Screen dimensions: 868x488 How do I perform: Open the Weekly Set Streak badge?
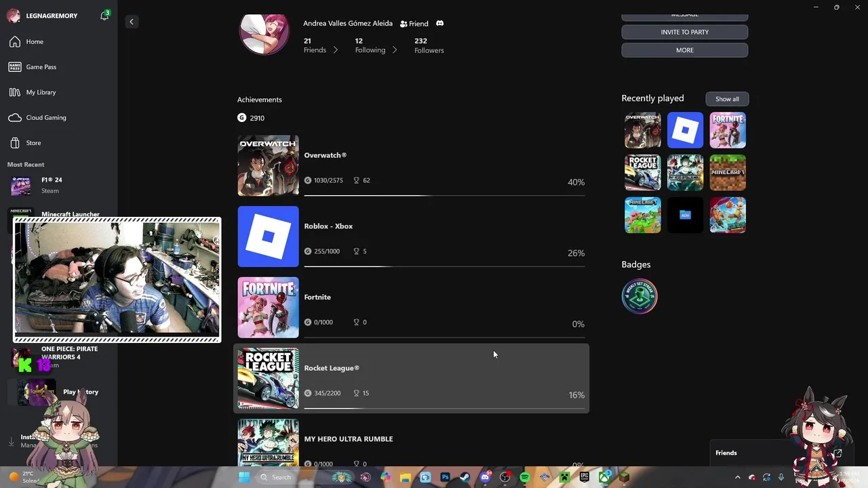pos(639,296)
